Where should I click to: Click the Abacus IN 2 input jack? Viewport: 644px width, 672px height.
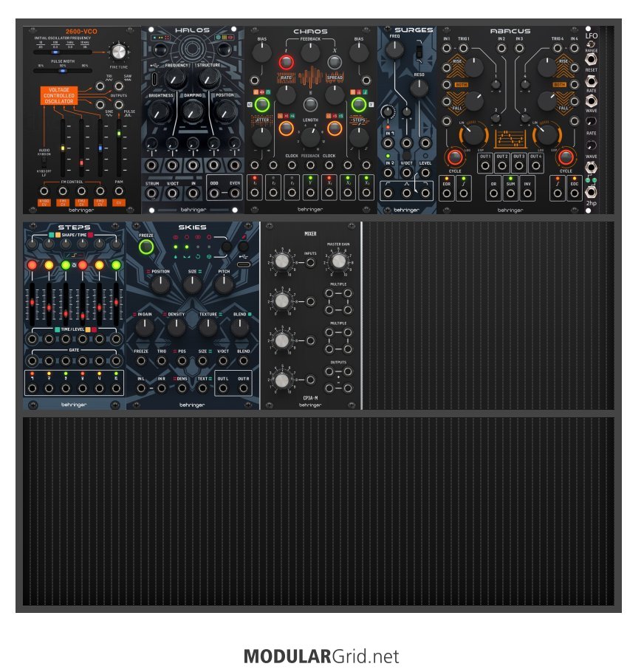(501, 48)
